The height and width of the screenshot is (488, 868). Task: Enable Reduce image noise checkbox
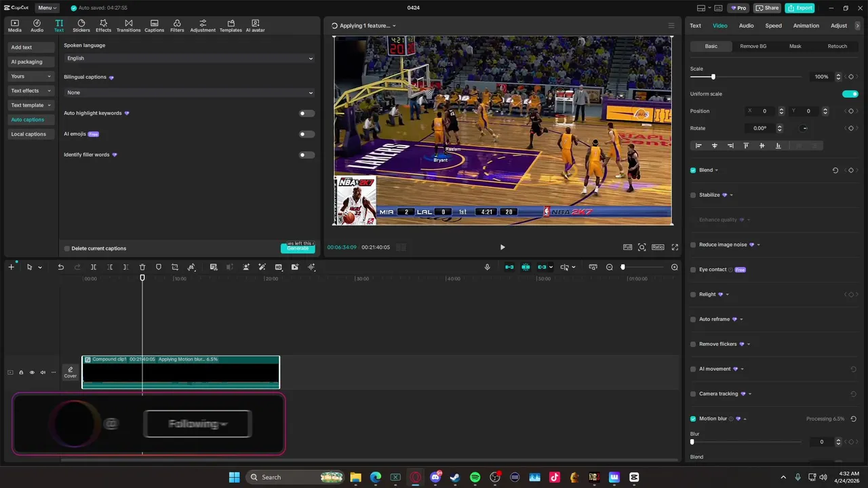pos(693,245)
